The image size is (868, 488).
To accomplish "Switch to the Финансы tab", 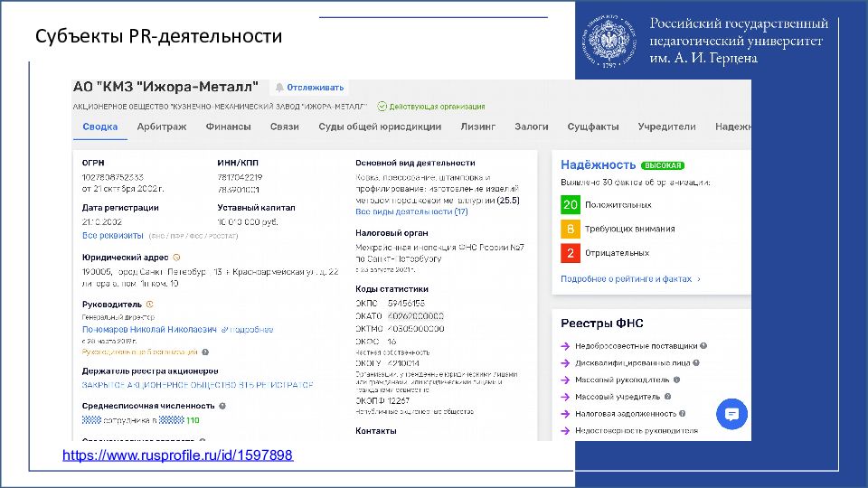I will tap(228, 127).
